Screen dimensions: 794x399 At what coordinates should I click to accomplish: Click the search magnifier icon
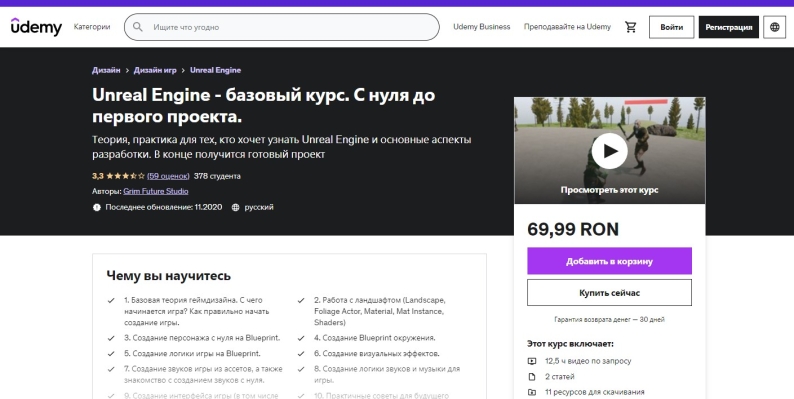point(138,27)
